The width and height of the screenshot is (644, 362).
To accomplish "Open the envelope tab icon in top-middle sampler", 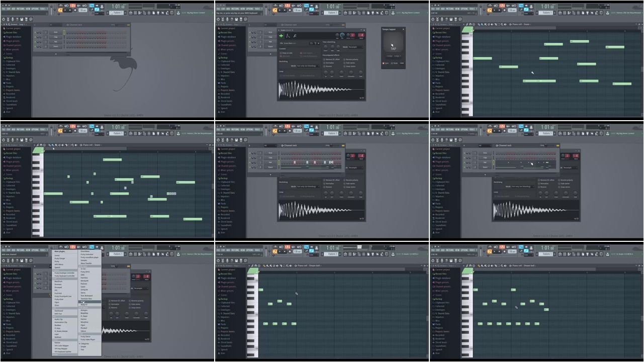I will click(288, 36).
